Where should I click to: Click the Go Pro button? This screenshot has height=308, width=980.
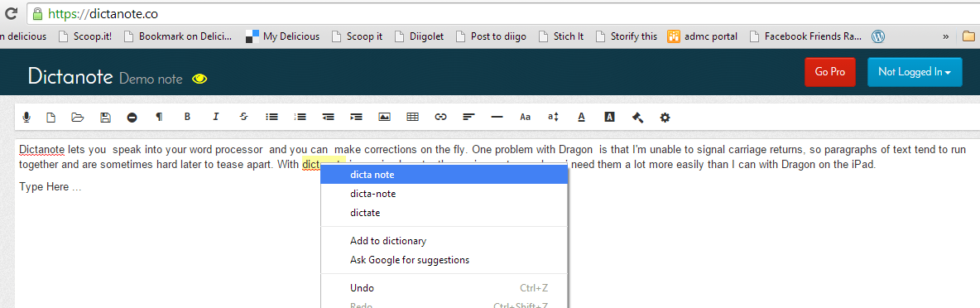(830, 72)
